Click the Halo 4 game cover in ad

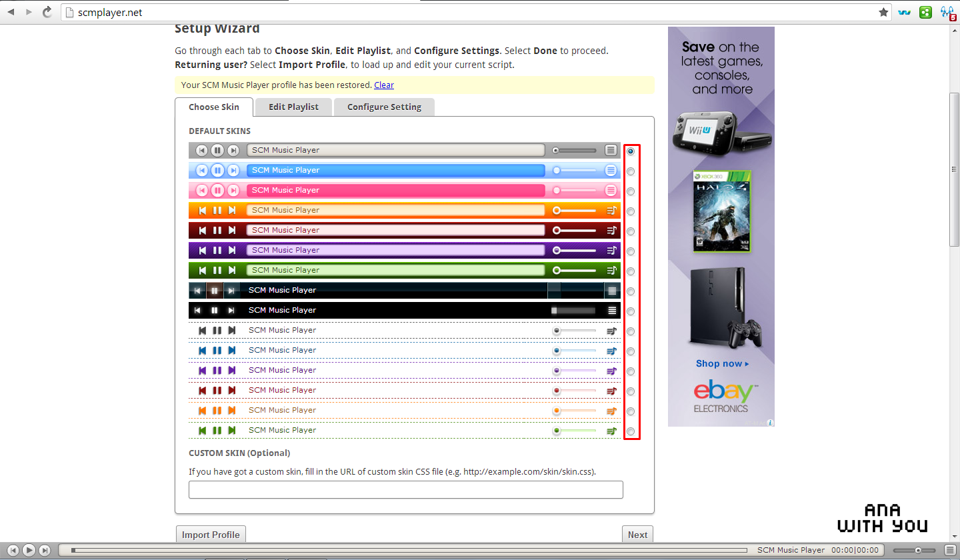pyautogui.click(x=722, y=212)
